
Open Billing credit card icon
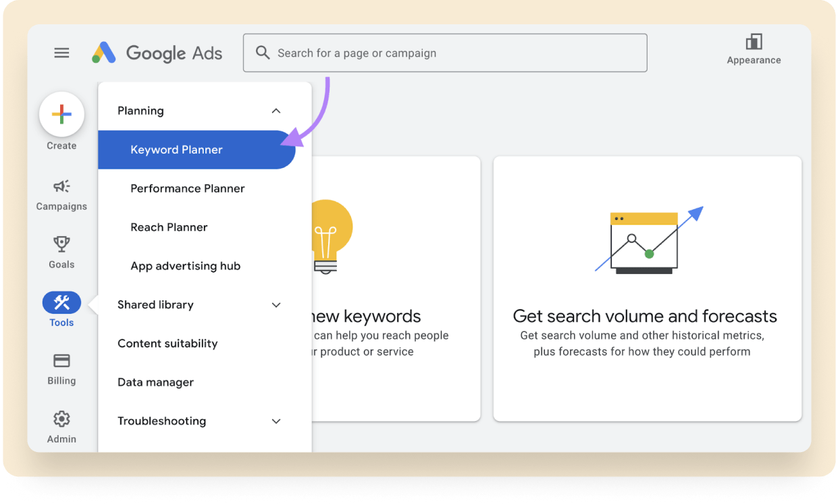pyautogui.click(x=61, y=361)
